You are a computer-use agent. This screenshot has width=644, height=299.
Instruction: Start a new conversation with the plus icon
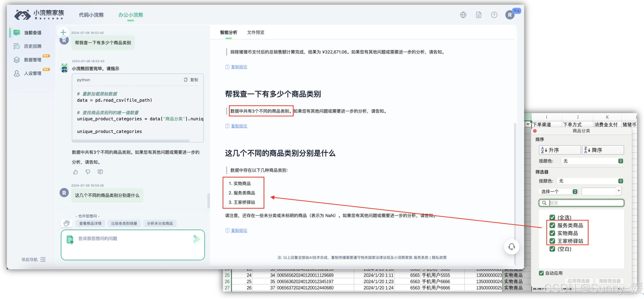click(63, 32)
